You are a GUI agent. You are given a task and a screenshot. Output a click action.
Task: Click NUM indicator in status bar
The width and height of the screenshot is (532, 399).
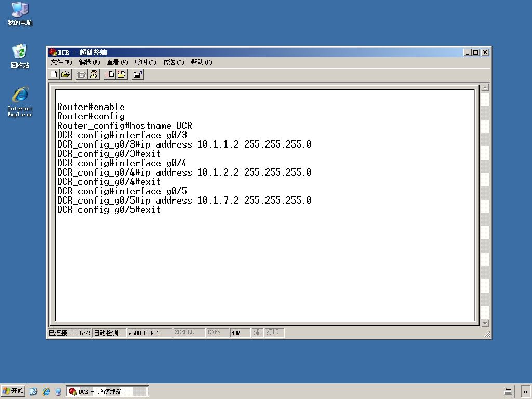[x=240, y=333]
